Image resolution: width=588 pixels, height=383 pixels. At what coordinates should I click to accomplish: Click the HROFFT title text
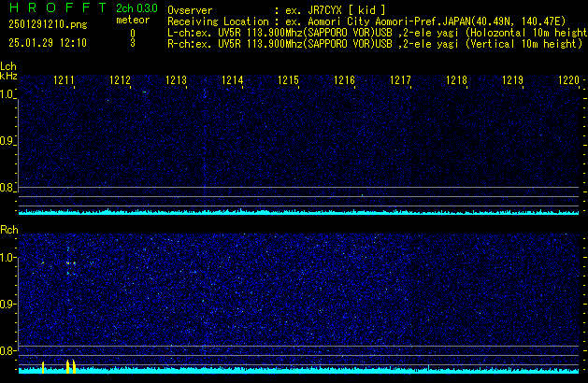pos(58,7)
